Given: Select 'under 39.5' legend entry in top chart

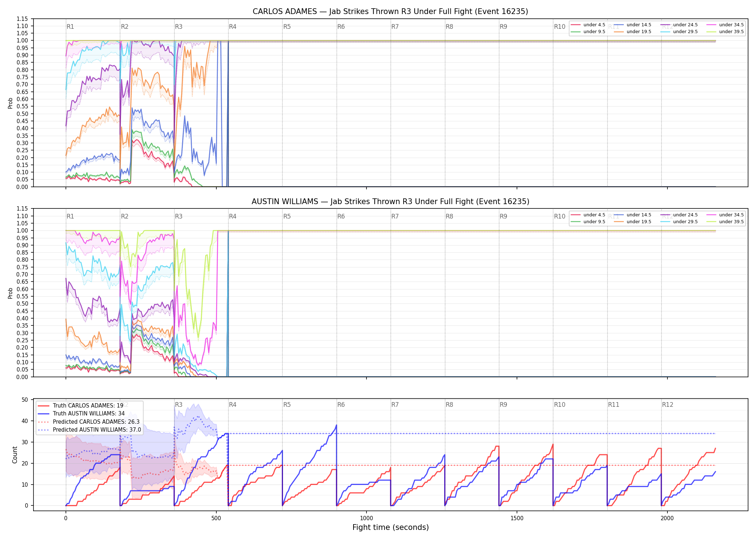Looking at the screenshot, I should pyautogui.click(x=725, y=32).
